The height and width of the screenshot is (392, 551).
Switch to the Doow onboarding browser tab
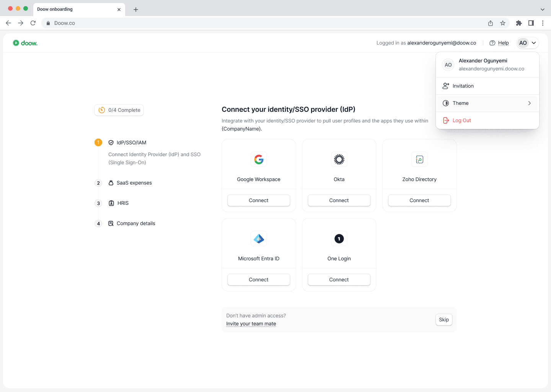pos(78,10)
